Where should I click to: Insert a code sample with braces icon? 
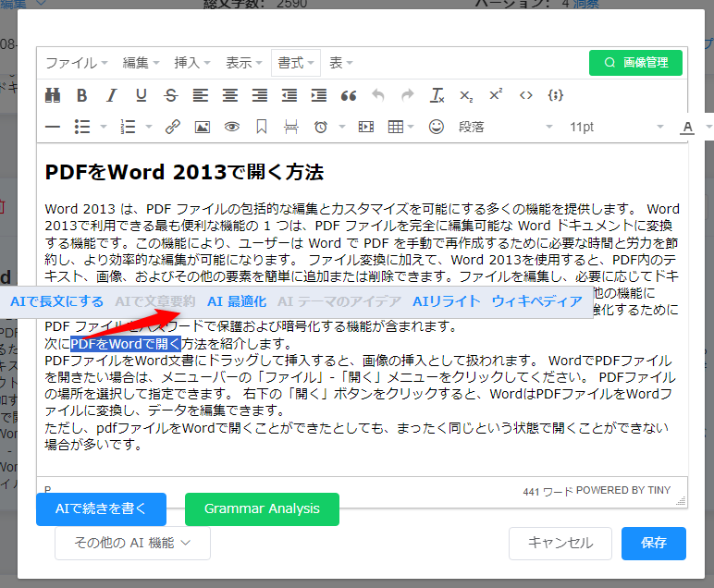click(556, 95)
